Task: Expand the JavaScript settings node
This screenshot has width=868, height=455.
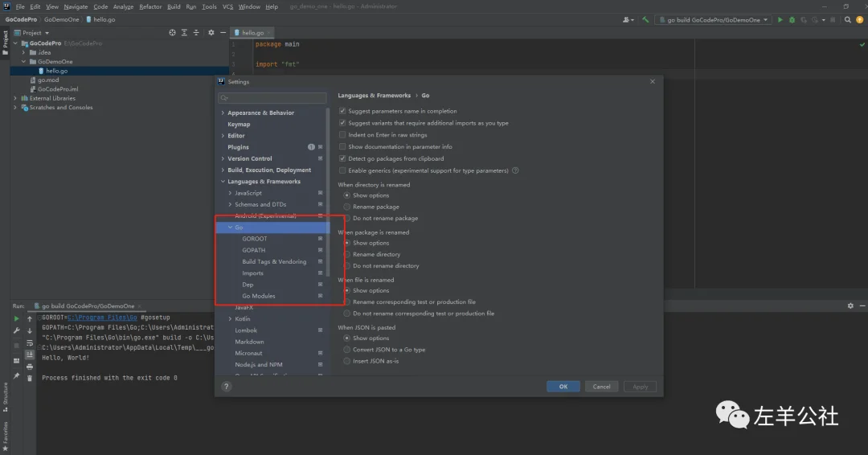Action: coord(231,193)
